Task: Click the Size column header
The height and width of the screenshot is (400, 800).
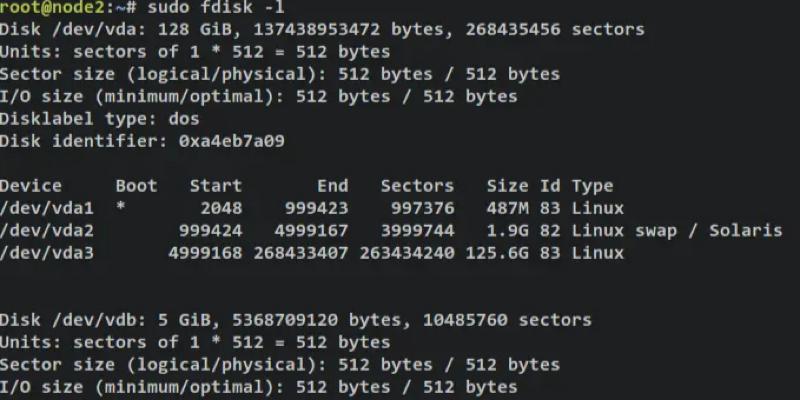Action: [x=507, y=186]
